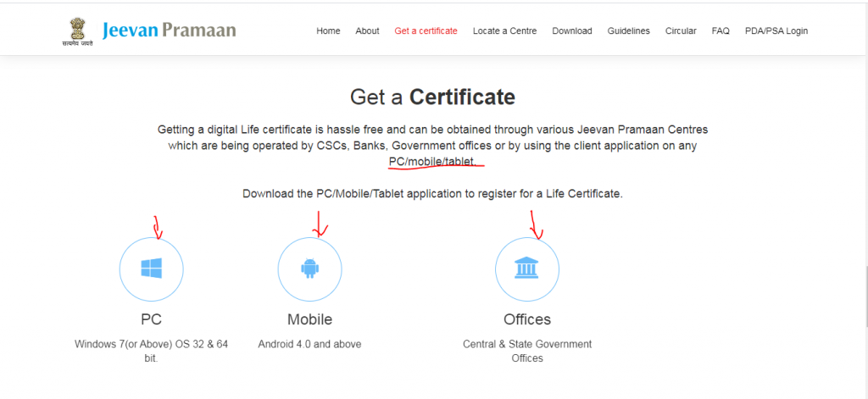Click the PDA/PSA Login link
The width and height of the screenshot is (868, 399).
pos(776,31)
